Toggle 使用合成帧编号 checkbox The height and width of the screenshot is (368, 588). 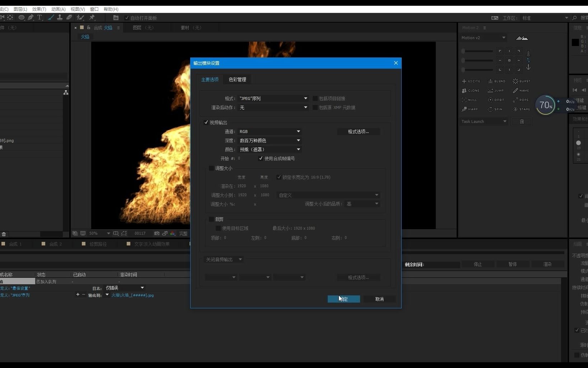tap(261, 158)
